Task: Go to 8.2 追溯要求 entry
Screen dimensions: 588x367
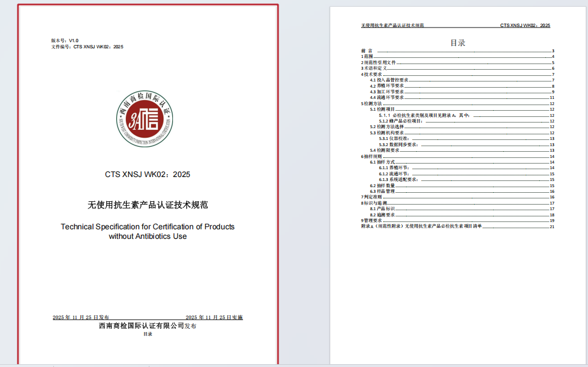Action: coord(385,215)
